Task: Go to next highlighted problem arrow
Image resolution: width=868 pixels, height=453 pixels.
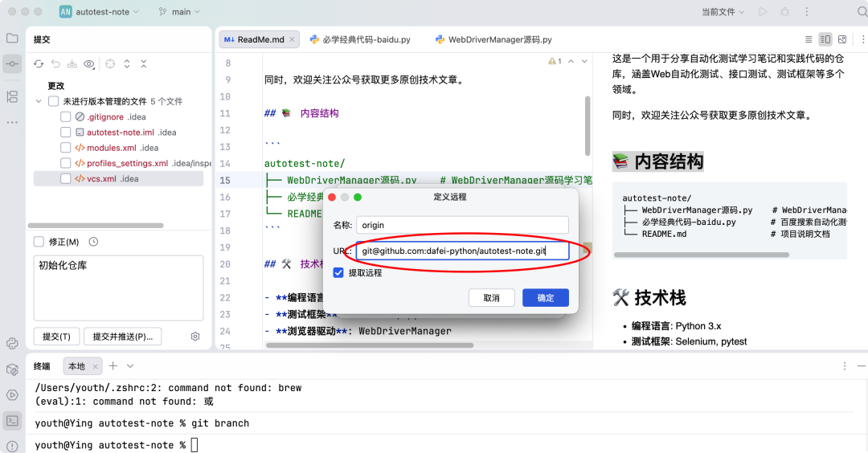Action: (584, 61)
